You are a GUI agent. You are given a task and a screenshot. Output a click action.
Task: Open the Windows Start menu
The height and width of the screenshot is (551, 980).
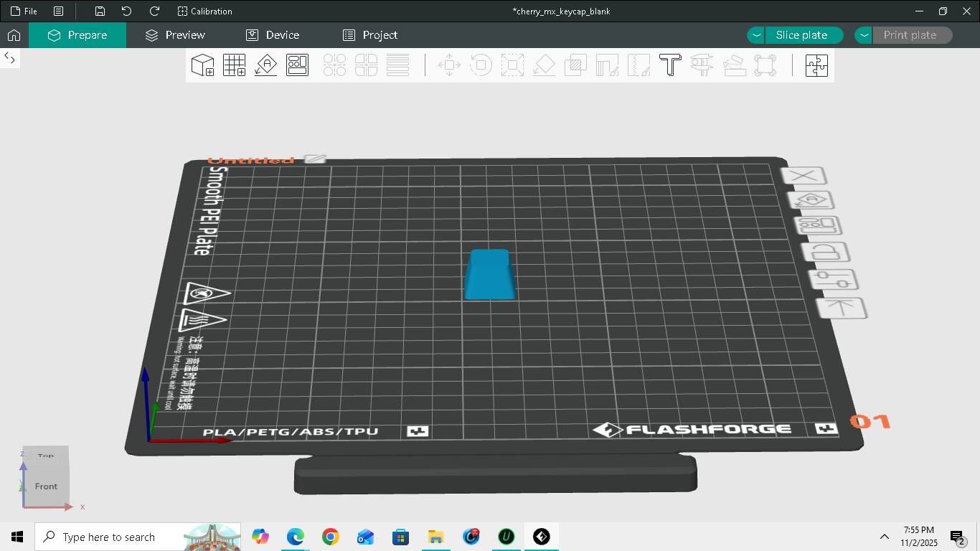tap(17, 537)
